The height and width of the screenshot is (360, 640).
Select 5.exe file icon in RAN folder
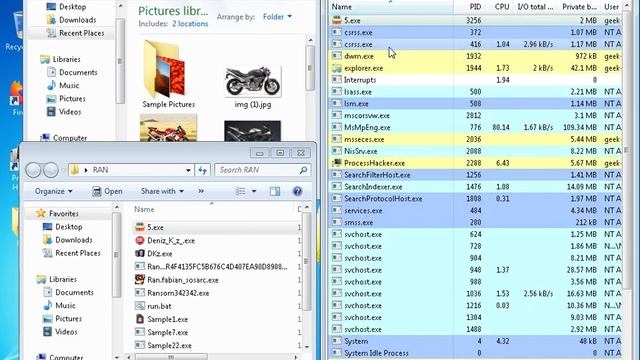coord(140,227)
